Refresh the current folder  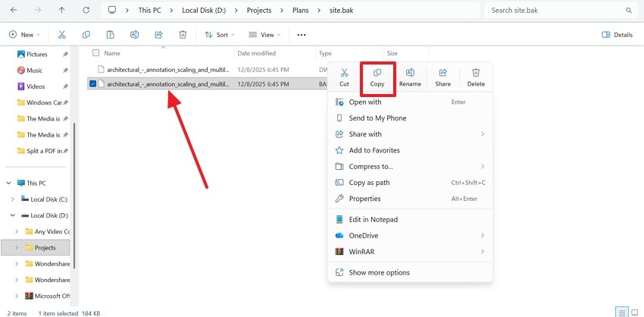pyautogui.click(x=86, y=11)
